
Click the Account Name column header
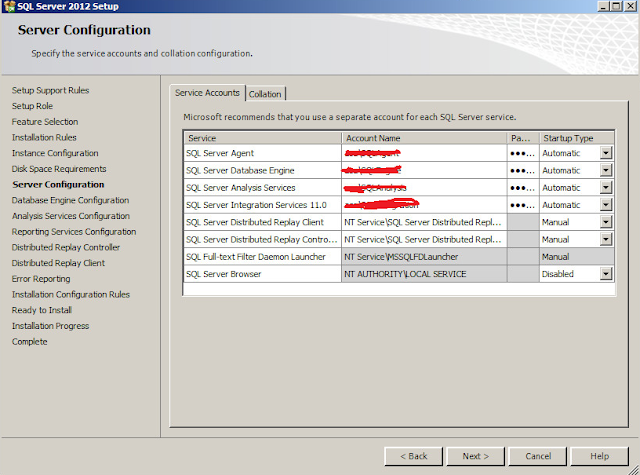click(424, 138)
